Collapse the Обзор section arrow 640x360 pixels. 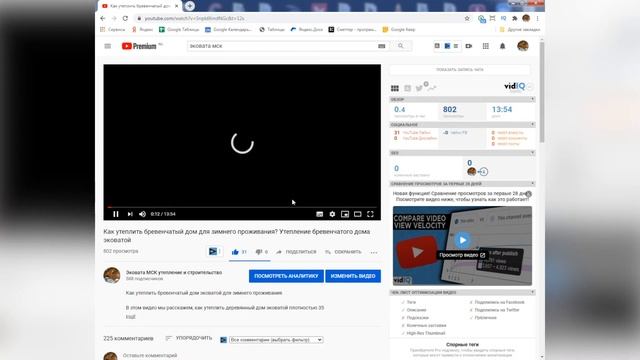[532, 99]
